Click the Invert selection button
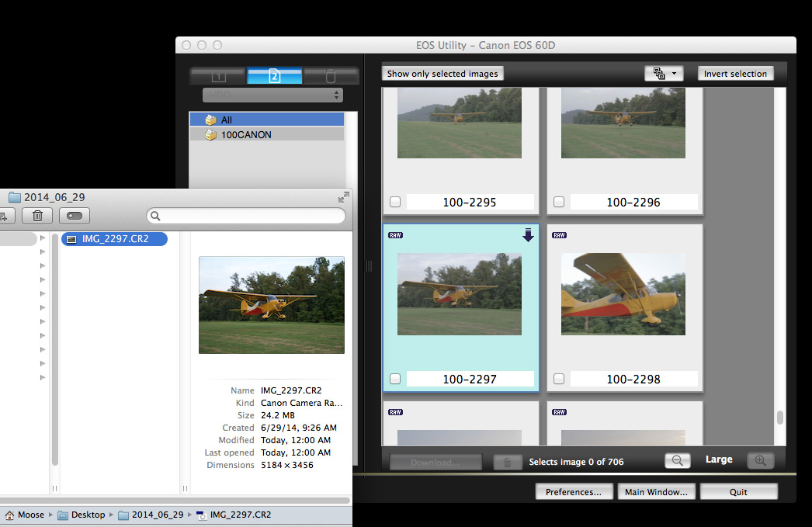The image size is (812, 527). point(734,73)
